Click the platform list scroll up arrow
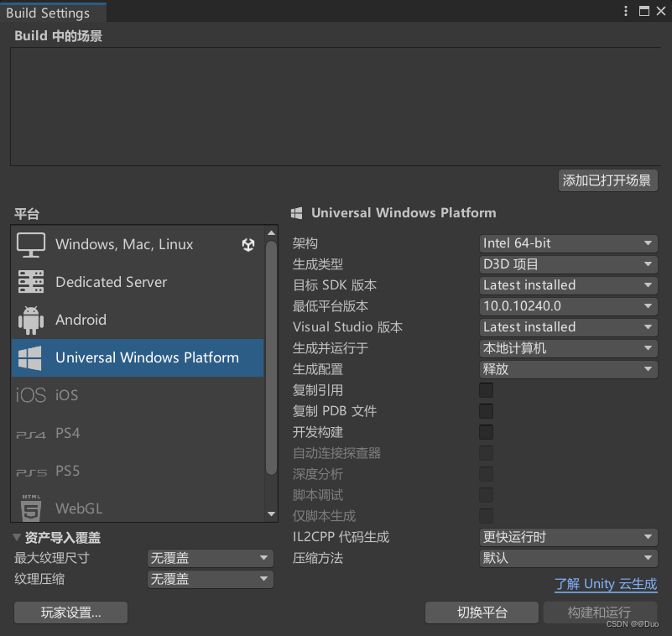This screenshot has height=636, width=672. (x=271, y=233)
